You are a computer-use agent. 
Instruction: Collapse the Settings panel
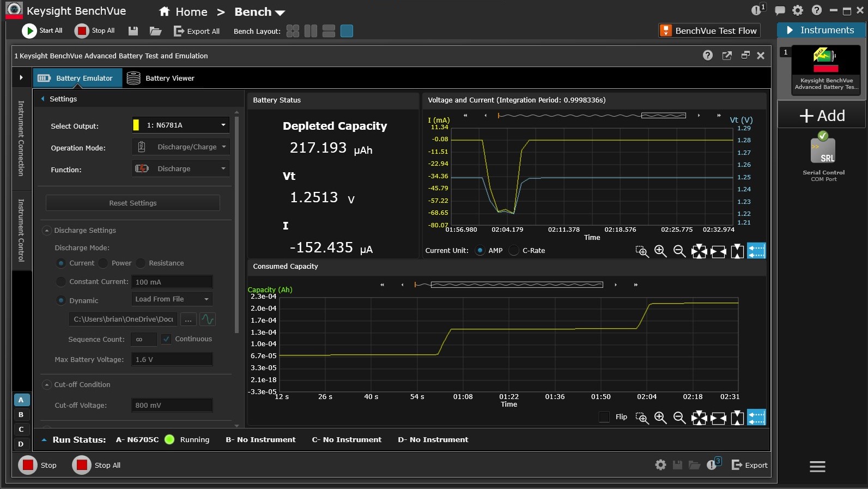[43, 99]
